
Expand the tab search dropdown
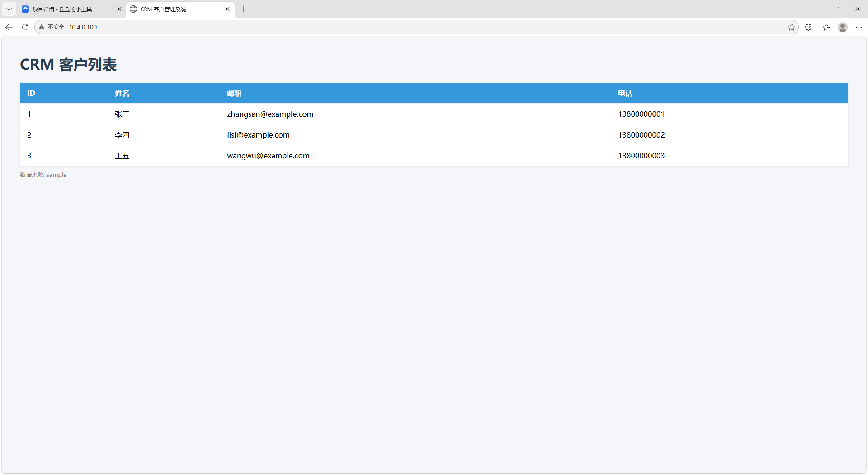pos(9,9)
